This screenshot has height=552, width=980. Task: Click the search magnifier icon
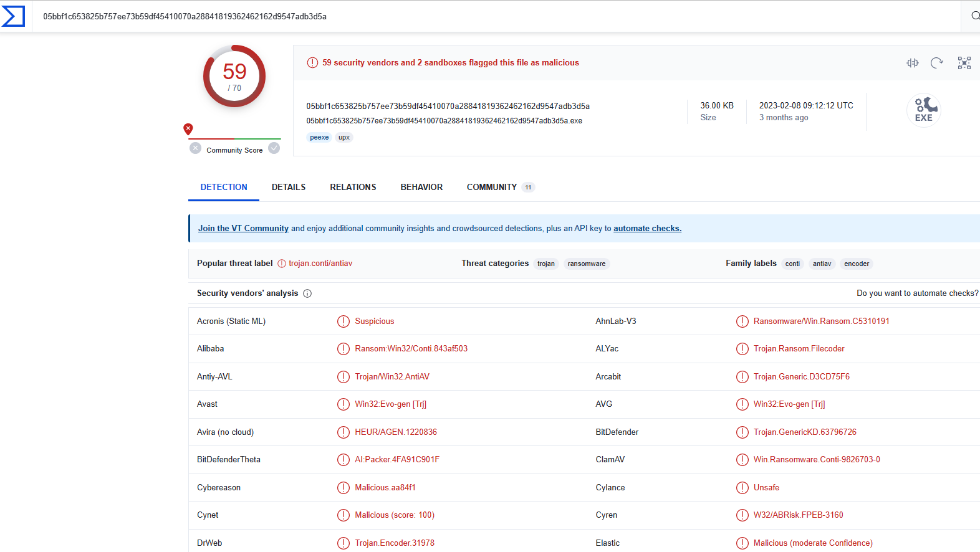tap(975, 16)
